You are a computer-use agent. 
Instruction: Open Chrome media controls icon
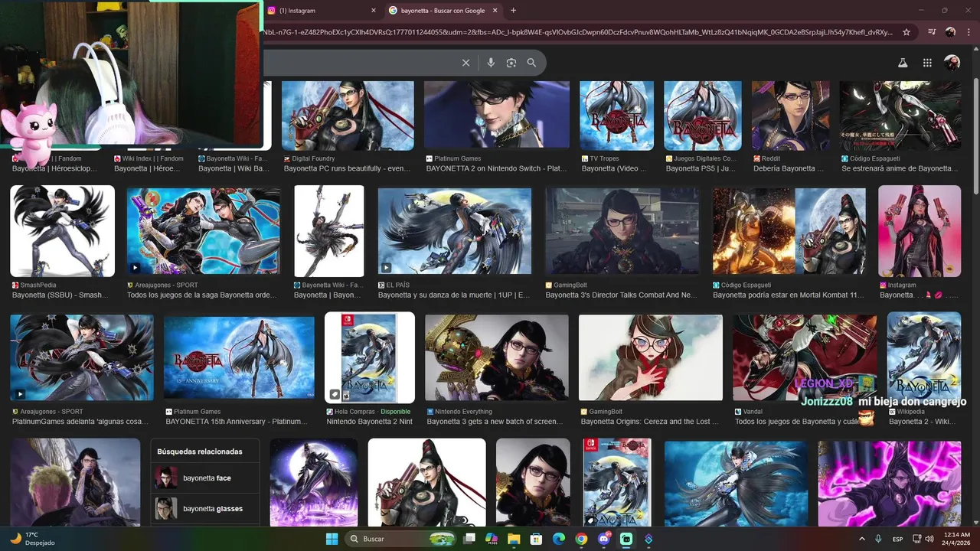pos(932,32)
